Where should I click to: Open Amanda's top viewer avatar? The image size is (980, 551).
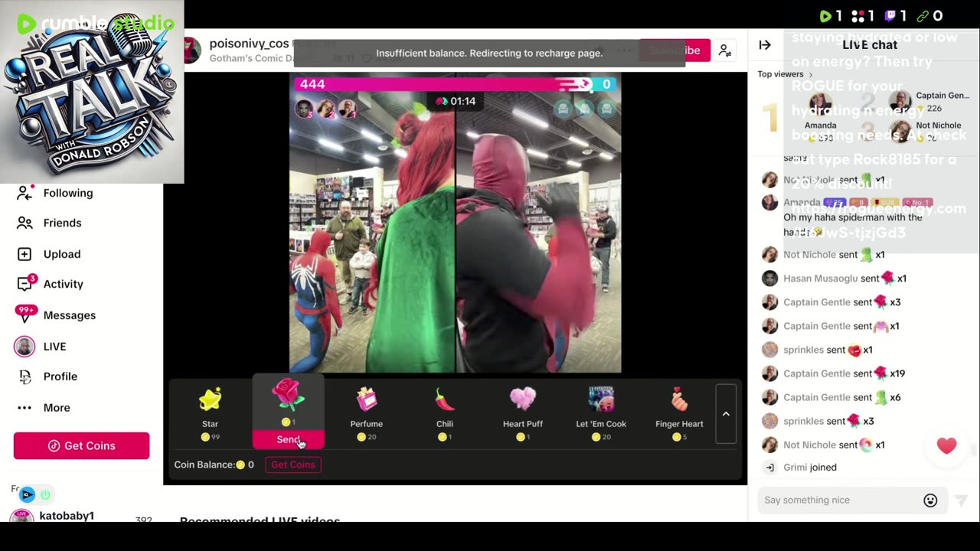pos(820,103)
